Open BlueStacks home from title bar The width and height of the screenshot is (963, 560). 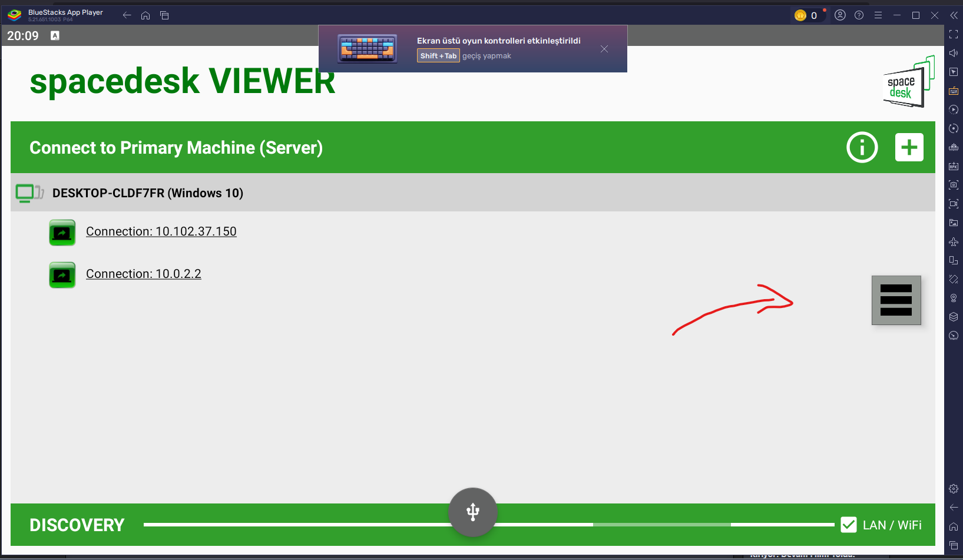[145, 15]
